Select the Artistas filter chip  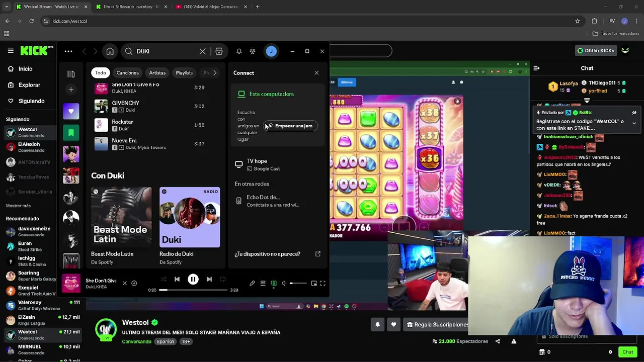pyautogui.click(x=157, y=73)
